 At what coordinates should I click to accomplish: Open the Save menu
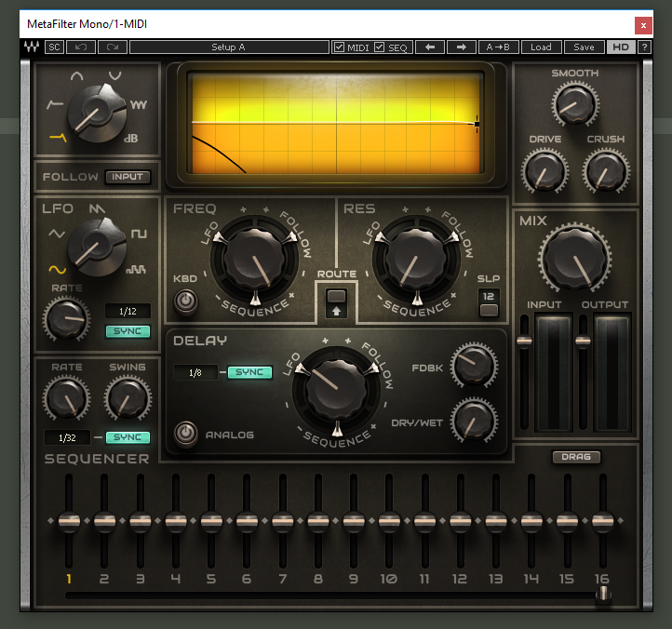584,47
